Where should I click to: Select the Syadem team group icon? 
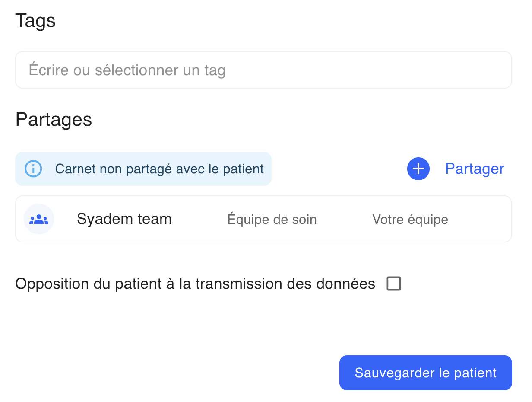(39, 219)
